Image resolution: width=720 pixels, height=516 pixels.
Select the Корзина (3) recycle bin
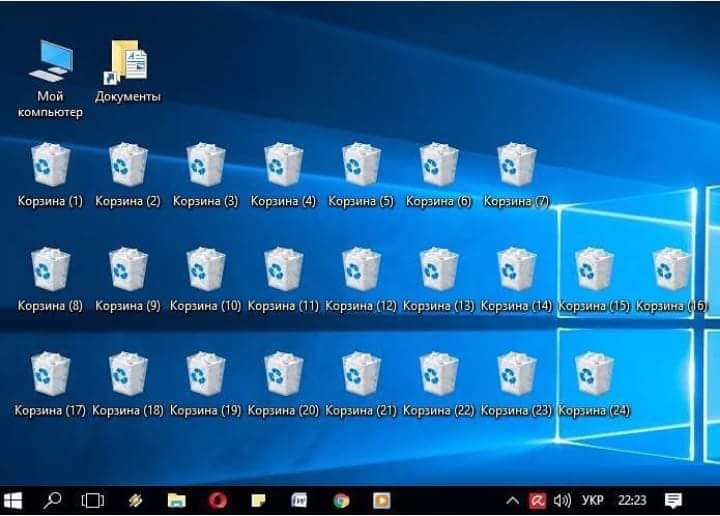coord(205,174)
